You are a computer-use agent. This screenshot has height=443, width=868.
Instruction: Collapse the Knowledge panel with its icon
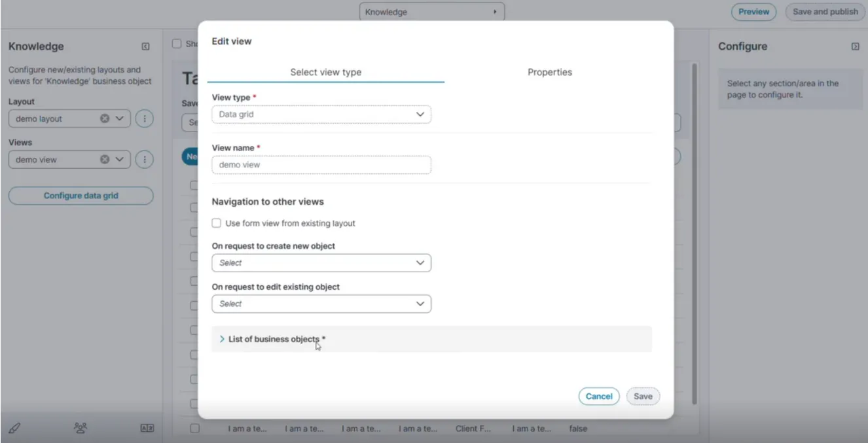pyautogui.click(x=145, y=46)
